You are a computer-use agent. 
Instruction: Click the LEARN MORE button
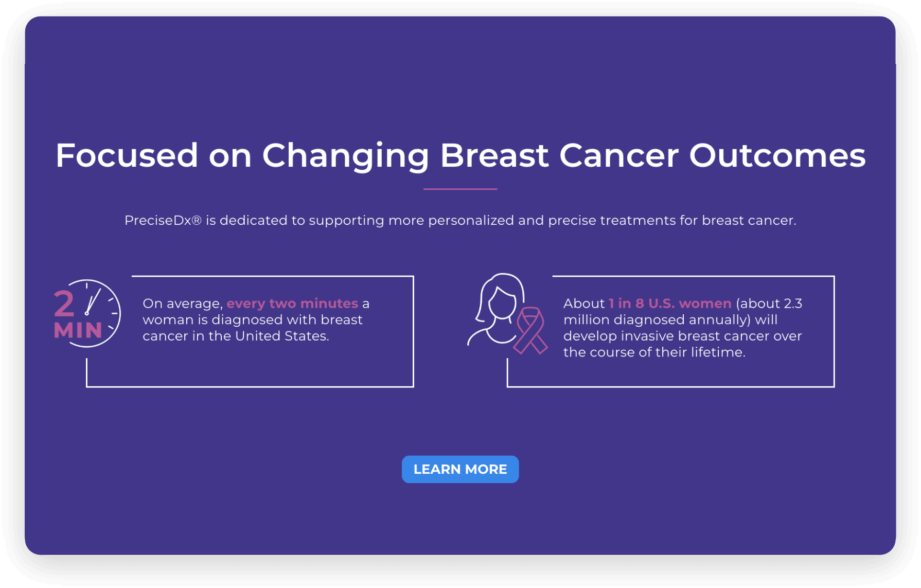[x=460, y=469]
